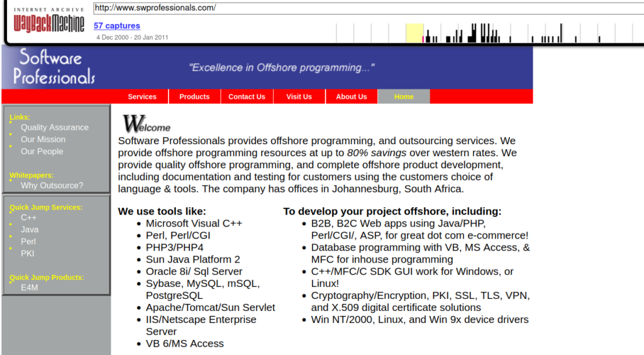Go to the Contact Us tab
This screenshot has width=644, height=355.
(x=247, y=96)
